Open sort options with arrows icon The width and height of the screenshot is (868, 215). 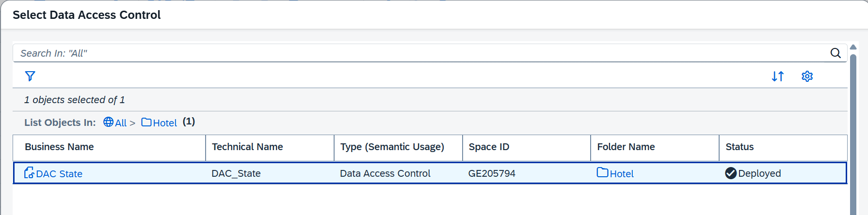[x=778, y=76]
